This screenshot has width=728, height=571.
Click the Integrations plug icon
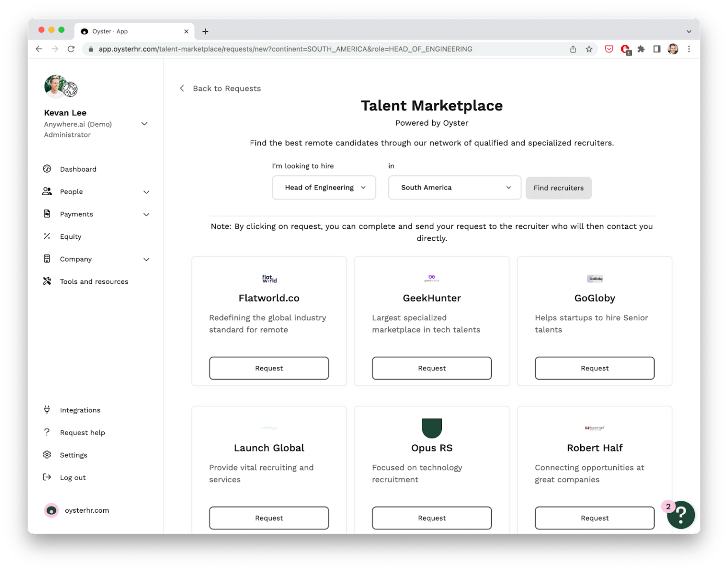(x=47, y=409)
